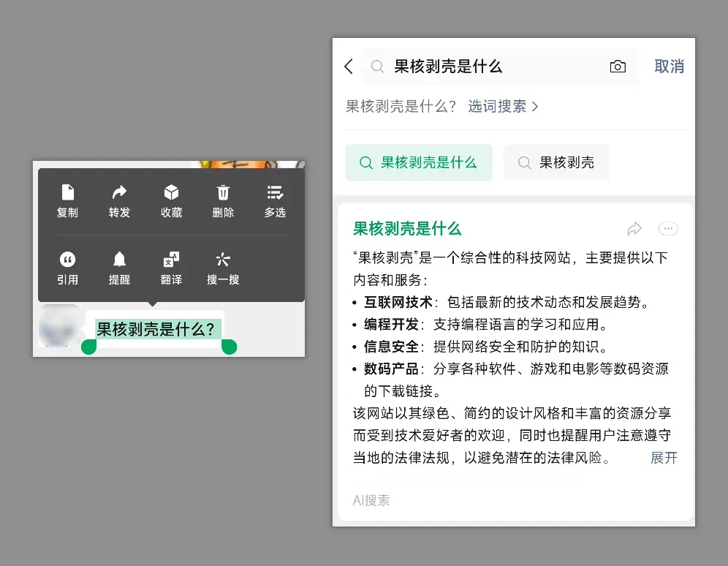Tap the right green selection handle
The width and height of the screenshot is (728, 566).
[230, 347]
